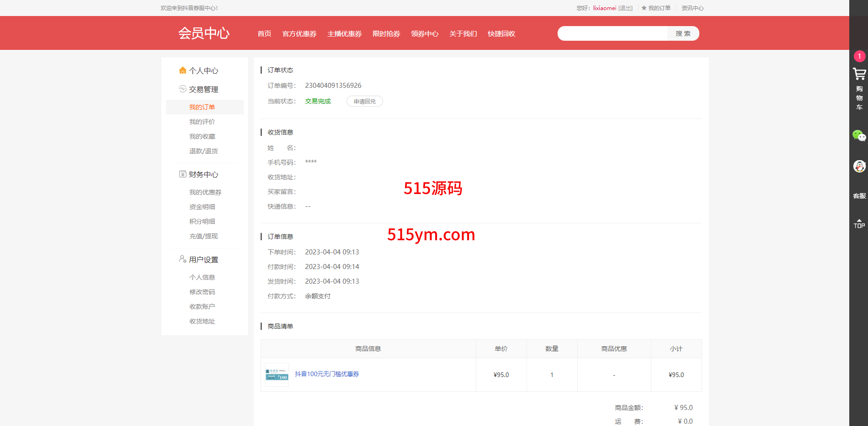
Task: Click the 抖音100元无门槛优惠券 product link
Action: pos(327,374)
